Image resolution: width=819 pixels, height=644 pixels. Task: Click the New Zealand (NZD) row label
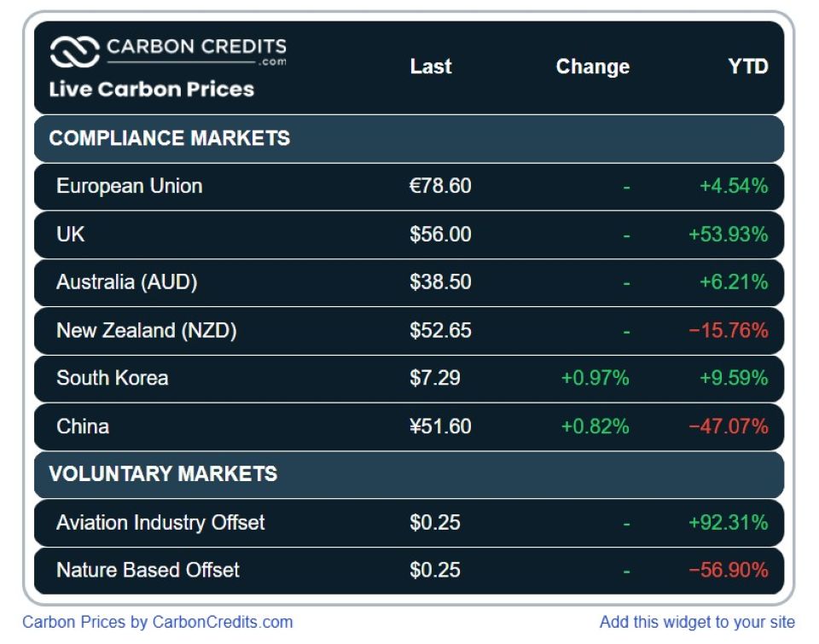146,330
